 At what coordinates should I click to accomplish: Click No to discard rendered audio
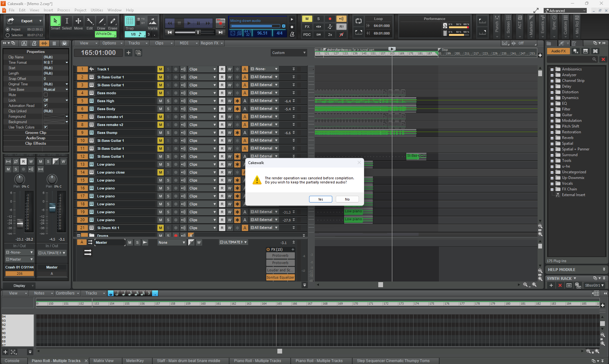pyautogui.click(x=347, y=199)
